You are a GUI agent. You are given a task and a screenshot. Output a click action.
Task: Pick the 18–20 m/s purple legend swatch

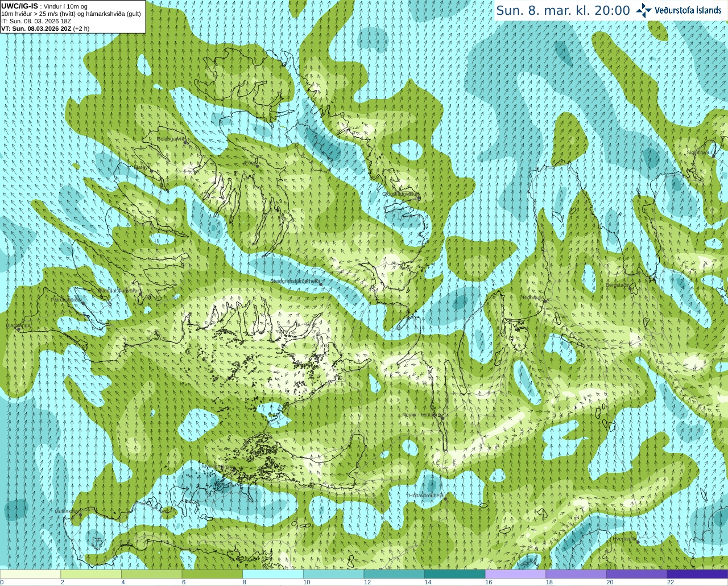click(x=576, y=574)
